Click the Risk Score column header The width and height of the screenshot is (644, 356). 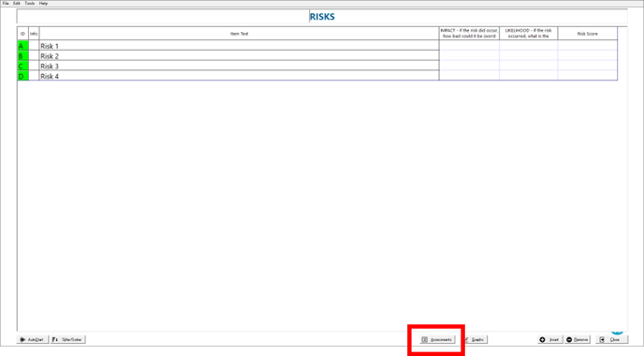tap(587, 34)
